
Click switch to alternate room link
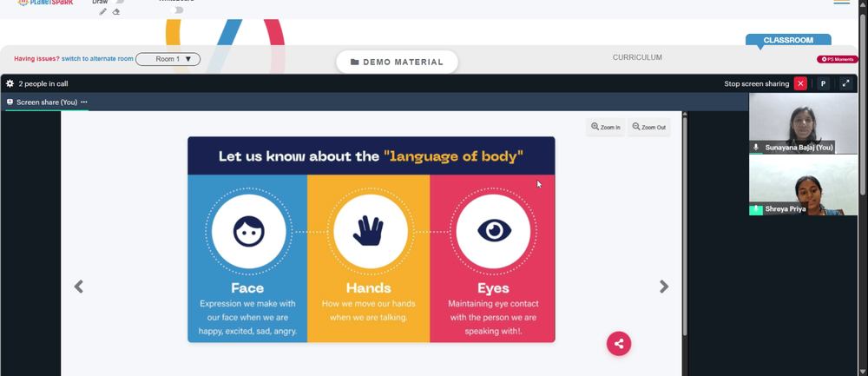point(97,59)
